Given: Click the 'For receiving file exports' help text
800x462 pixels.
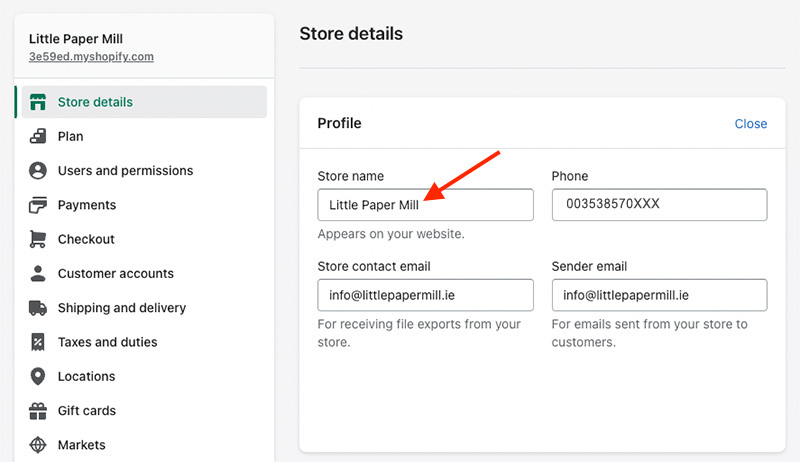Looking at the screenshot, I should click(419, 333).
